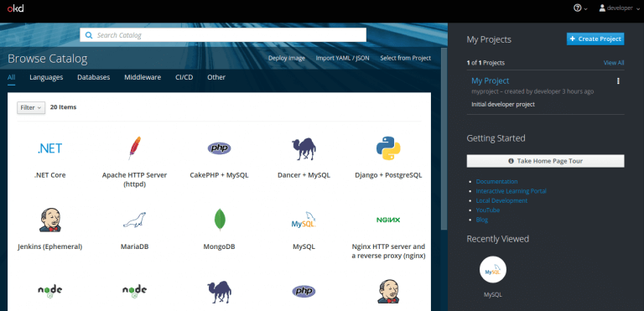Click the Dancer + MySQL label

[x=304, y=175]
